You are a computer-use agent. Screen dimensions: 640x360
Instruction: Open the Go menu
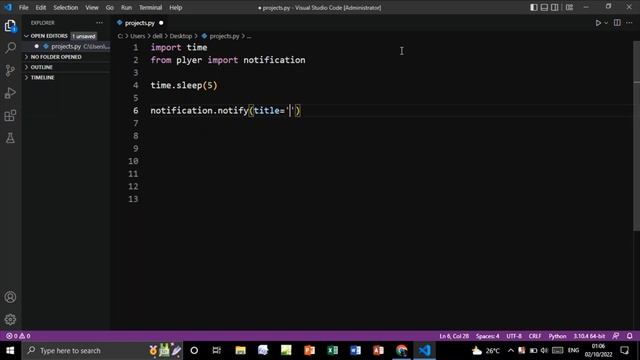click(x=110, y=7)
